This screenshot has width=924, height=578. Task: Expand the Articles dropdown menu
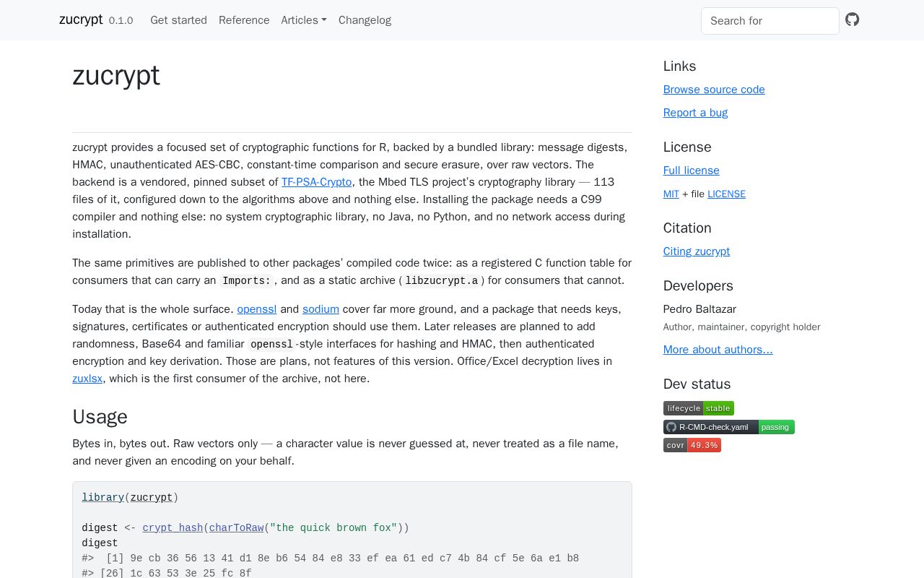[304, 20]
